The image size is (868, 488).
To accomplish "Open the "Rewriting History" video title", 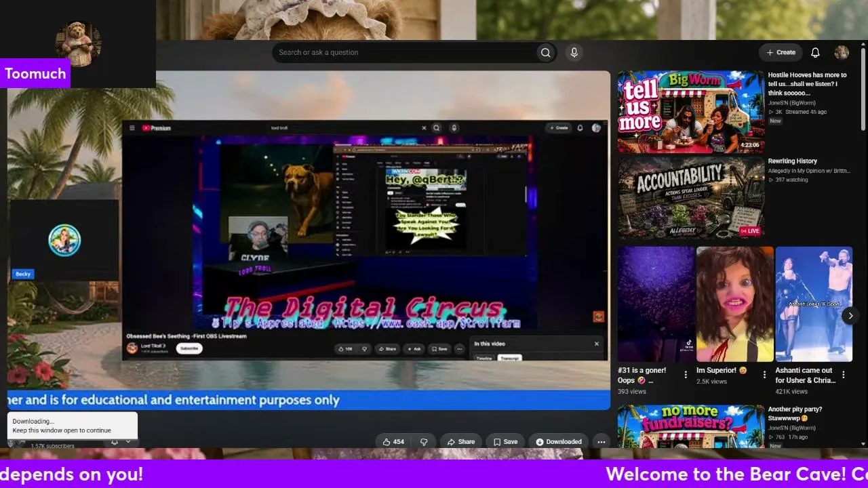I will [x=793, y=161].
